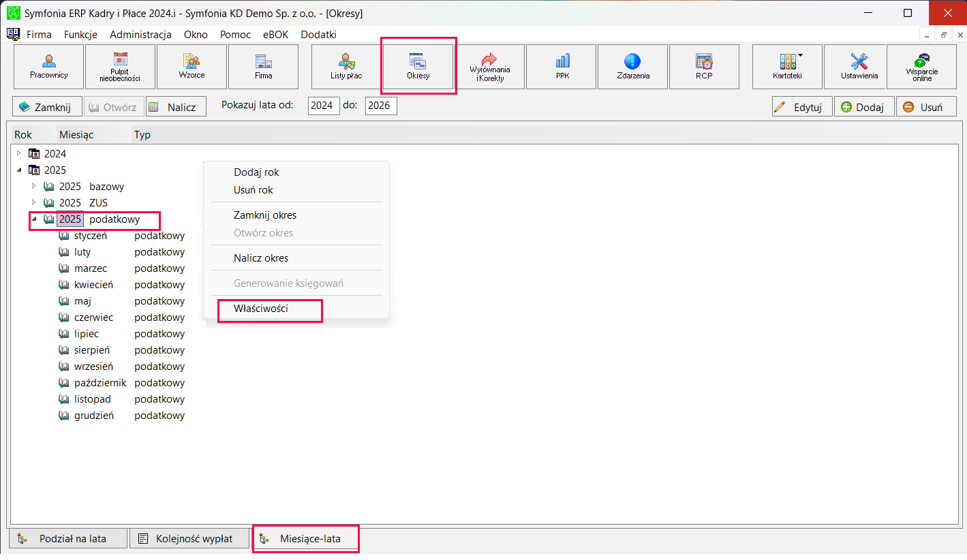
Task: Click the Firma toolbar icon
Action: (x=263, y=67)
